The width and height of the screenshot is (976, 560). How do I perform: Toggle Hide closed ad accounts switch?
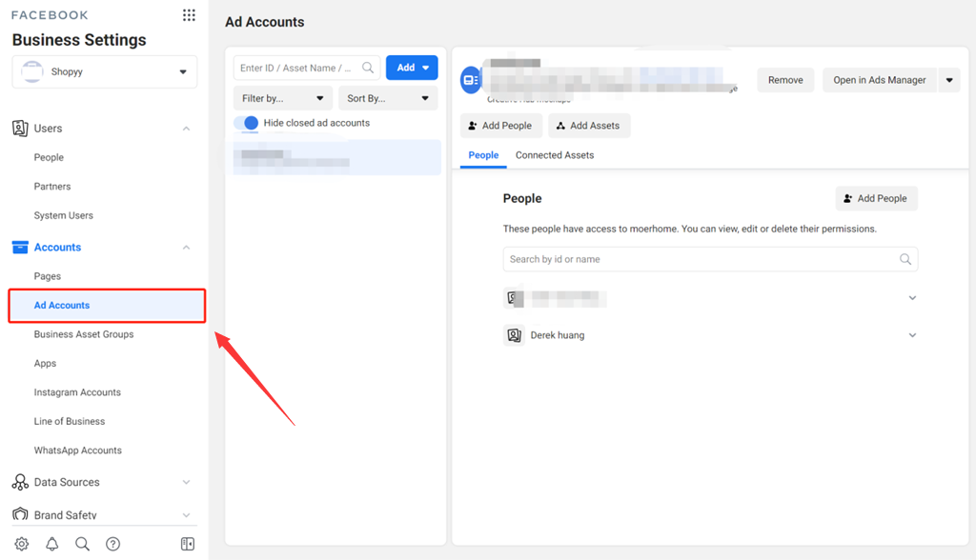[x=247, y=123]
